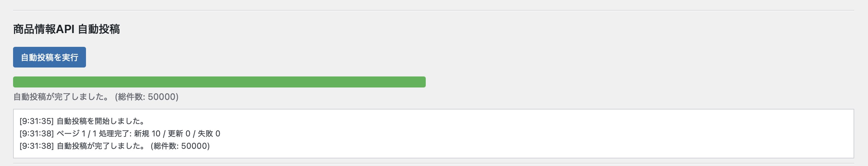Click 自動投稿が完了しました in the last log line

tap(101, 146)
